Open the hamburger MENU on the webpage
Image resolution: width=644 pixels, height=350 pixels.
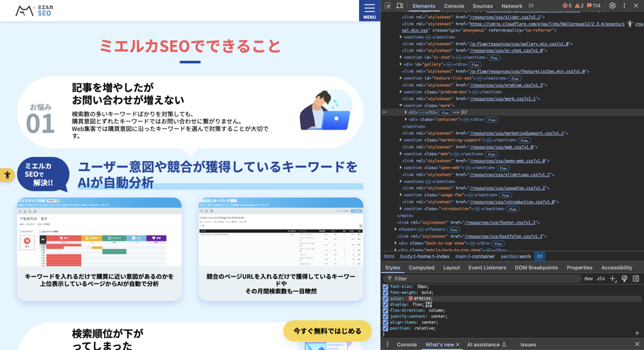coord(369,8)
